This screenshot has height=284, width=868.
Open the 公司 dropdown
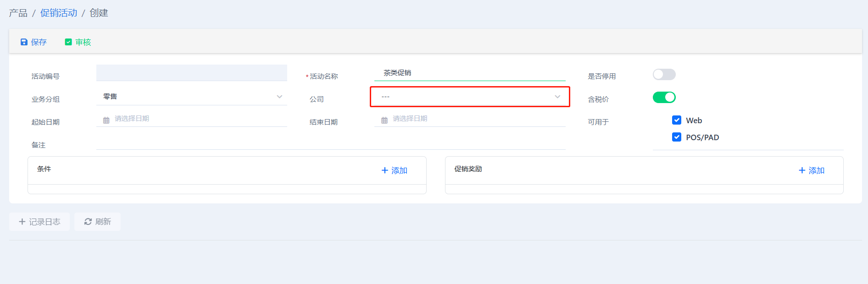[x=470, y=97]
